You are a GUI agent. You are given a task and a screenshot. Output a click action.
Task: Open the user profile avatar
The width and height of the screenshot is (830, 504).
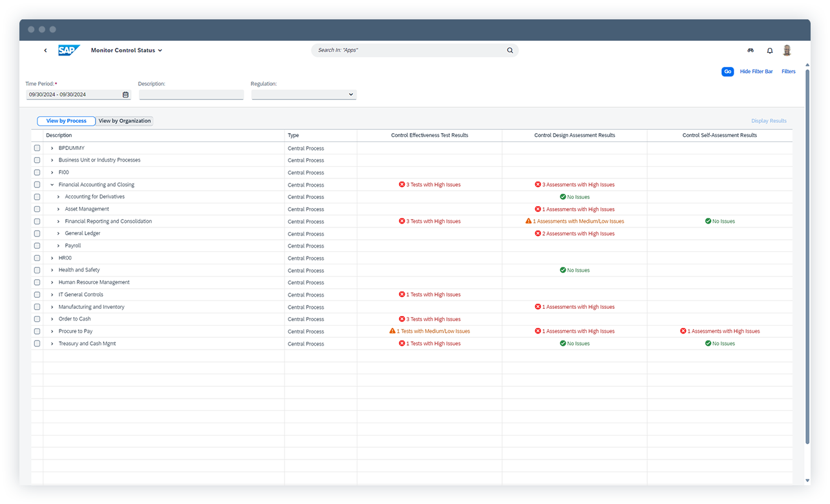[787, 50]
